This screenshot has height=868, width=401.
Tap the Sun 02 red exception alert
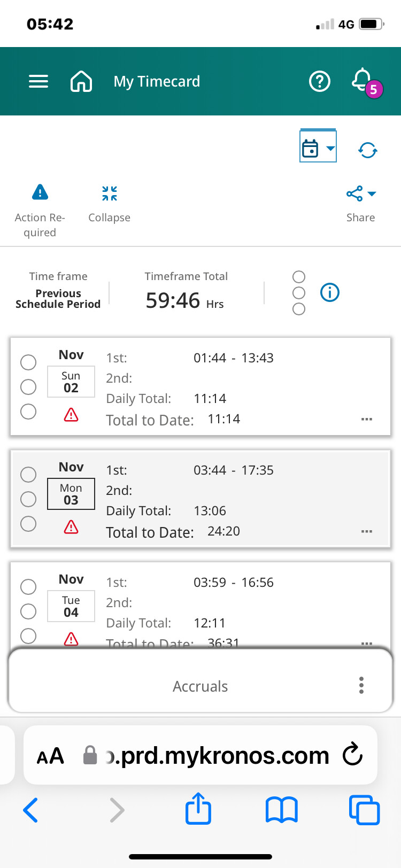[71, 415]
